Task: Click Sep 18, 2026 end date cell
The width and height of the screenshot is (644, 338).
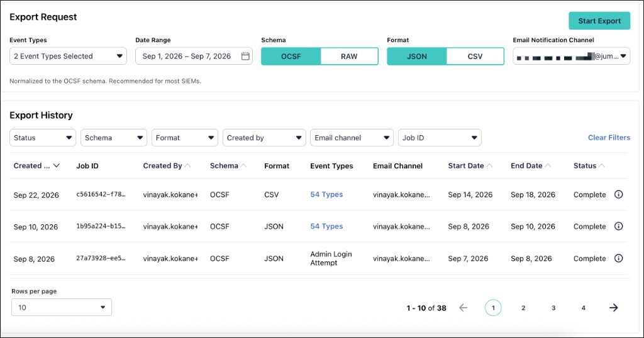Action: (533, 194)
